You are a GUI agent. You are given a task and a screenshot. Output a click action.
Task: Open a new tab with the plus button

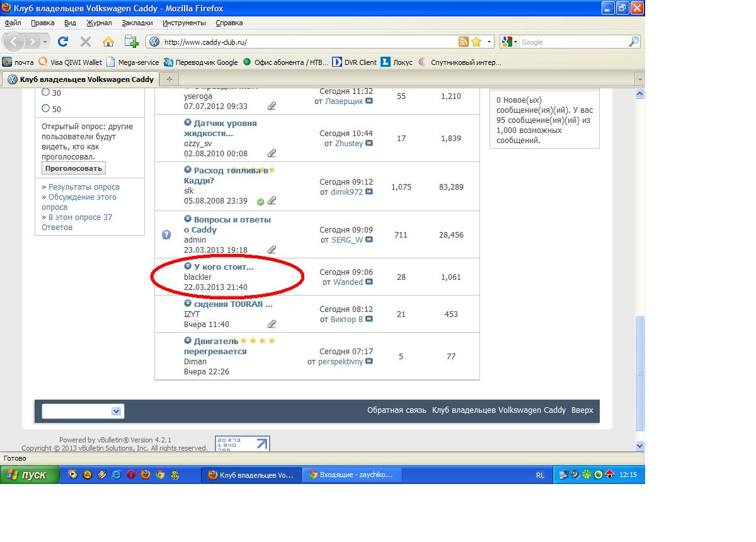(x=169, y=79)
